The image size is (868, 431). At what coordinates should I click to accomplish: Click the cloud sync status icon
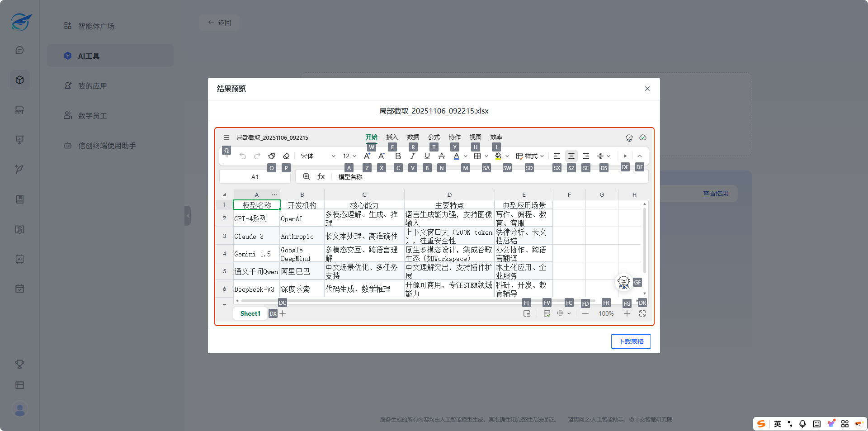tap(643, 137)
